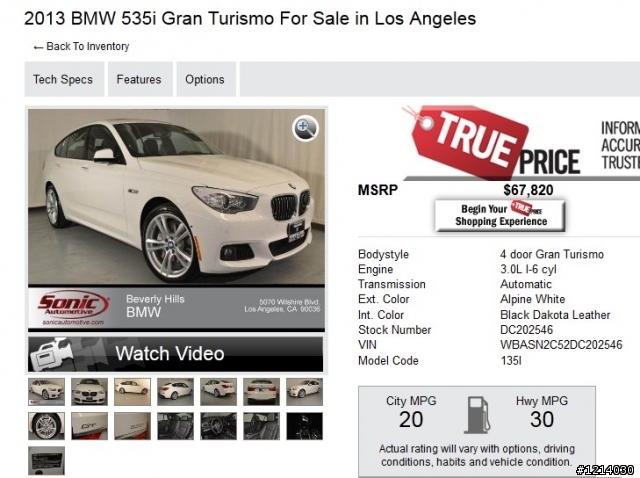Click the magnifier zoom icon on car photo
Screen dimensions: 640x478
click(305, 128)
